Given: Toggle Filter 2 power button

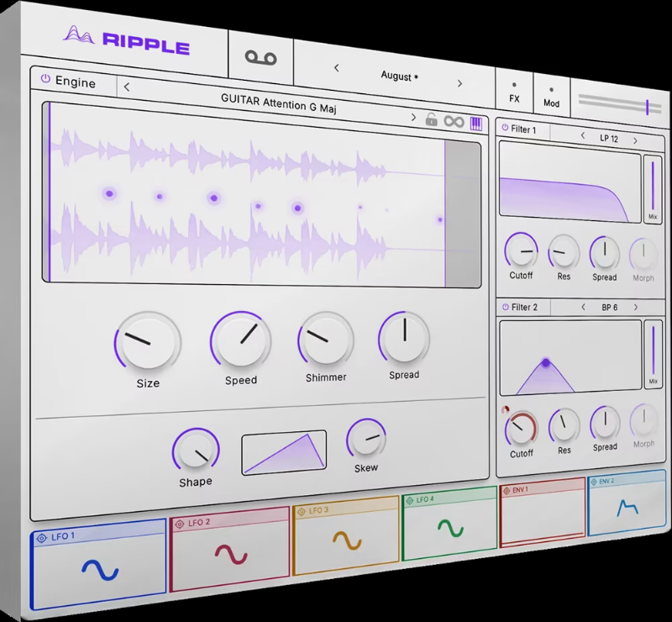Looking at the screenshot, I should (x=506, y=307).
